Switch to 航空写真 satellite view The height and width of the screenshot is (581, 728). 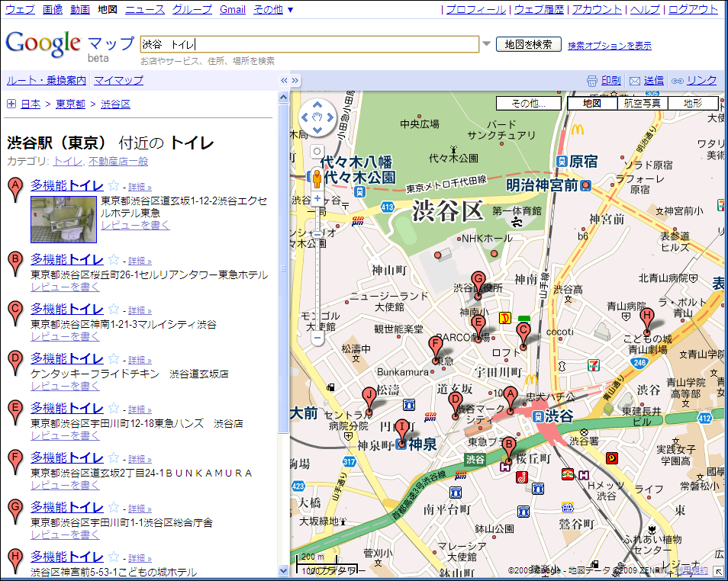(x=642, y=103)
